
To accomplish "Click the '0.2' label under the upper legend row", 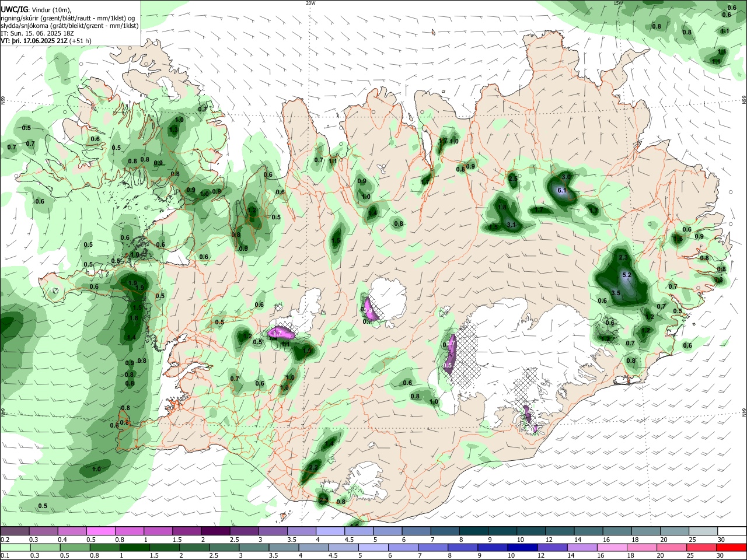I will coord(5,540).
